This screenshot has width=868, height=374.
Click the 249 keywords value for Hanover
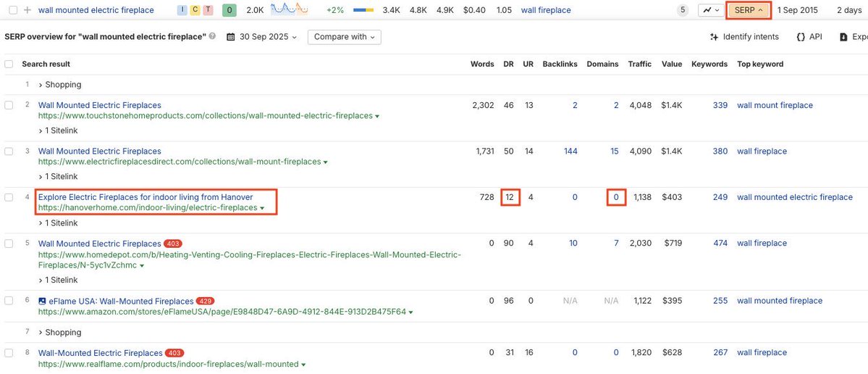pos(720,197)
